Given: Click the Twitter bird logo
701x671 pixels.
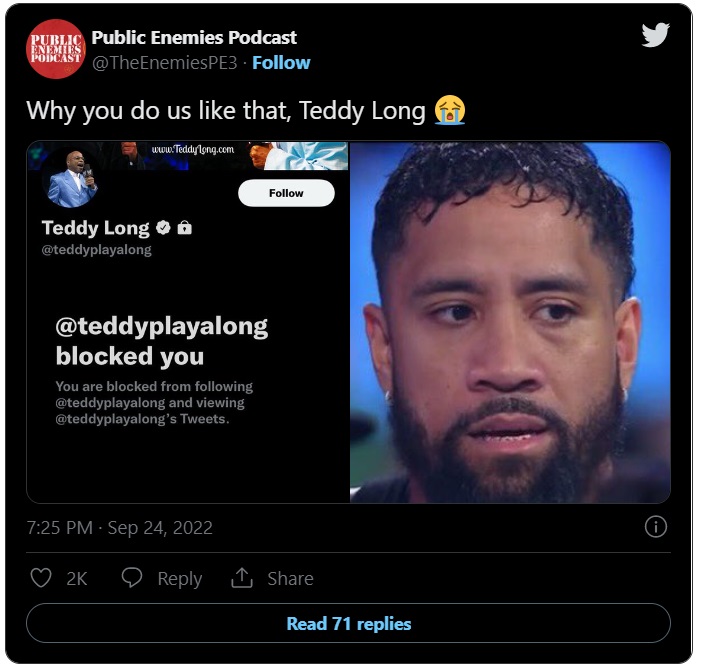Looking at the screenshot, I should [655, 35].
